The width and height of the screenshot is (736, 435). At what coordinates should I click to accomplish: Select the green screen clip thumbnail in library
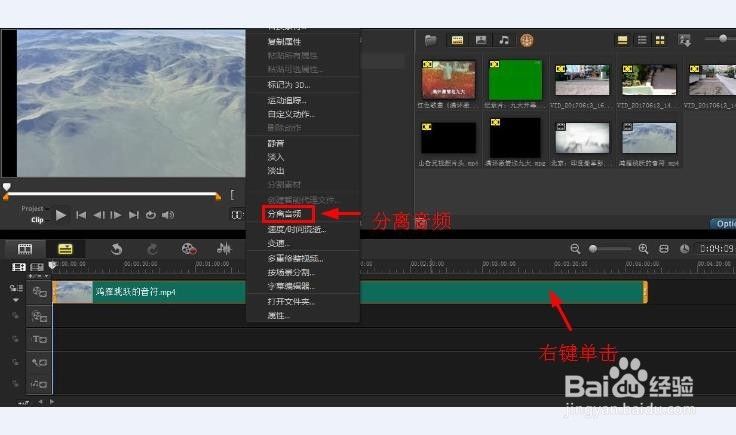click(515, 79)
